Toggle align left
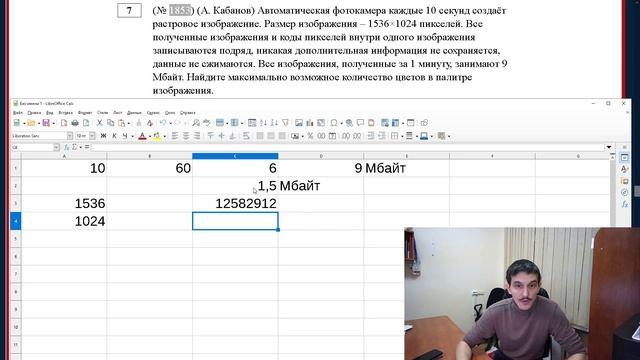 175,136
